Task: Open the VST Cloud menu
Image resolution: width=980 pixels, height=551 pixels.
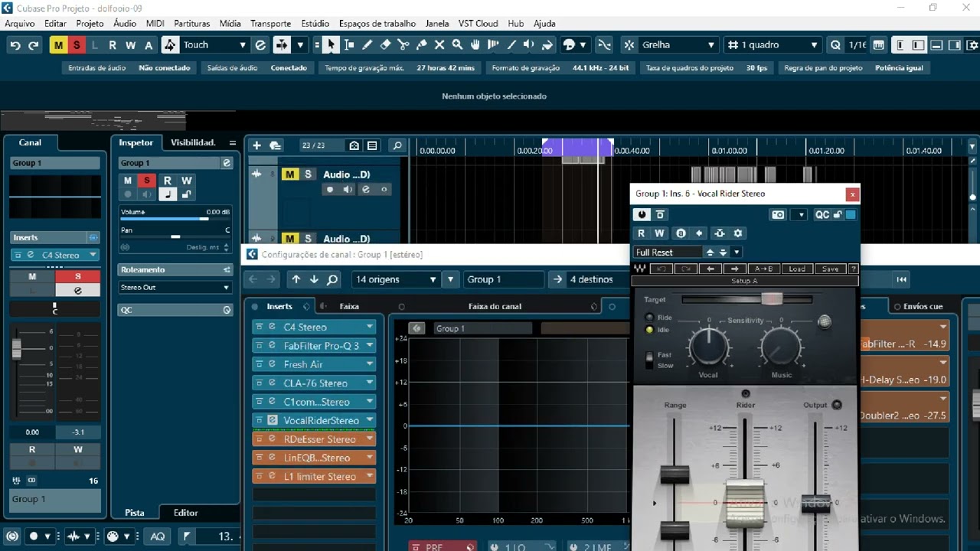Action: pyautogui.click(x=479, y=24)
